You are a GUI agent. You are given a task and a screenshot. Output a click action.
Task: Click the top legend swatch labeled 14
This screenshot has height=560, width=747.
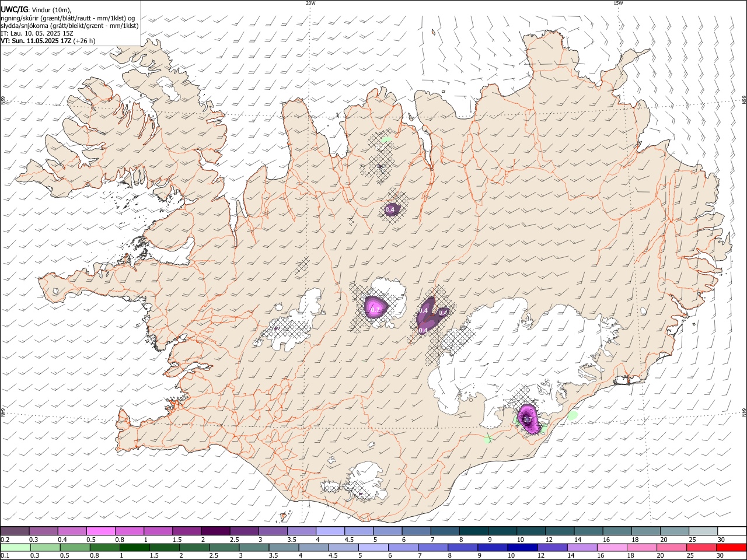click(588, 531)
